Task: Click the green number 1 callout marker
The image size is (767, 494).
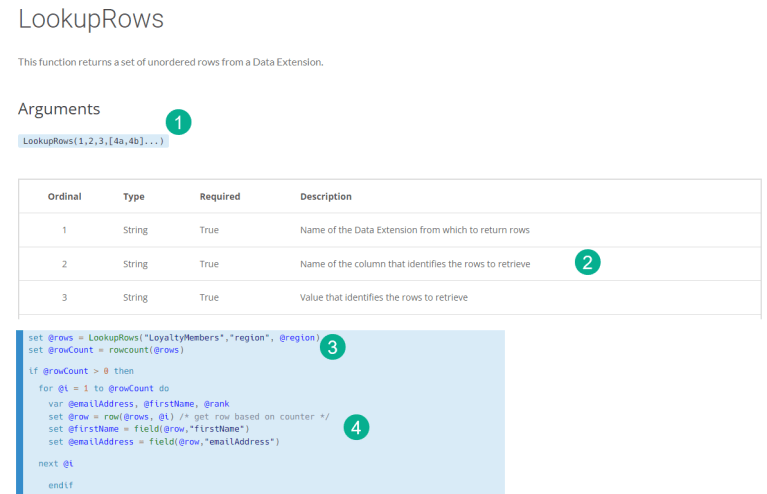Action: 178,123
